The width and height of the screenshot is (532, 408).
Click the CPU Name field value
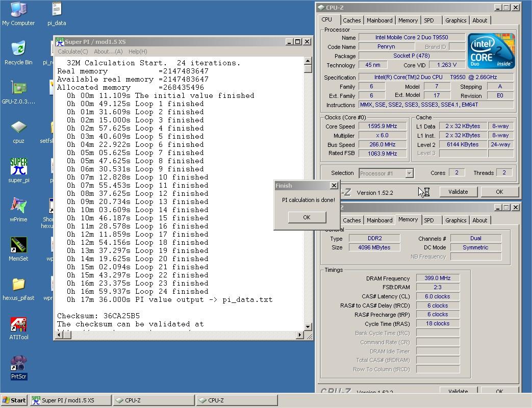pos(412,37)
